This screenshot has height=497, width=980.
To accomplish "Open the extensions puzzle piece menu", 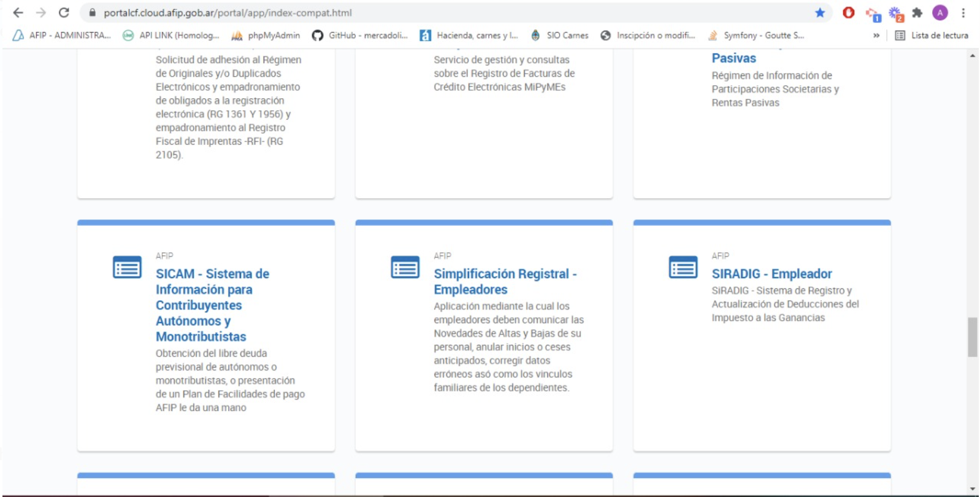I will [917, 12].
